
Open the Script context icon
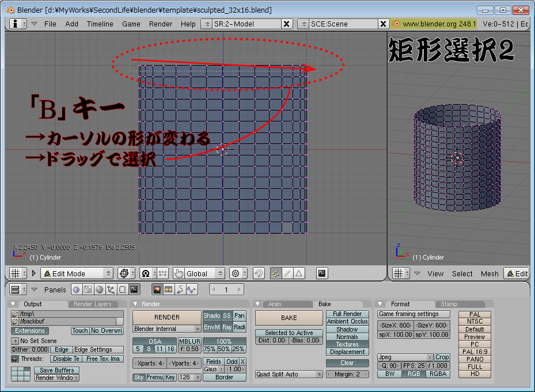[88, 290]
